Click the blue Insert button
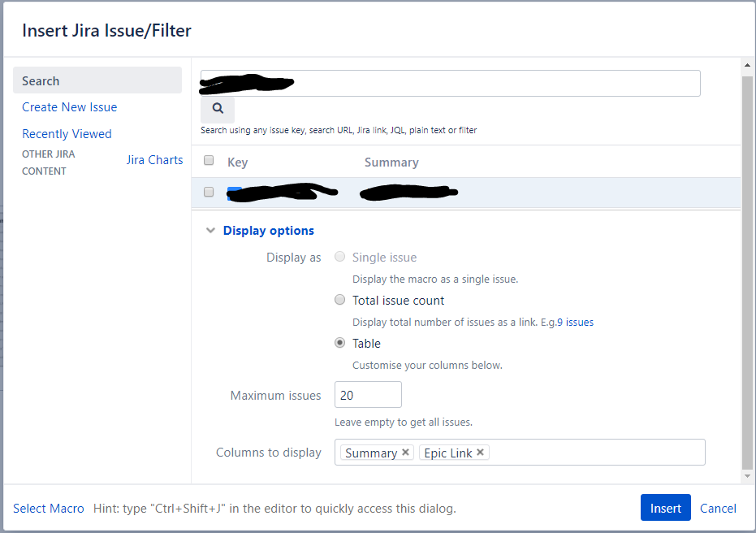Screen dimensions: 756x533 pyautogui.click(x=665, y=508)
